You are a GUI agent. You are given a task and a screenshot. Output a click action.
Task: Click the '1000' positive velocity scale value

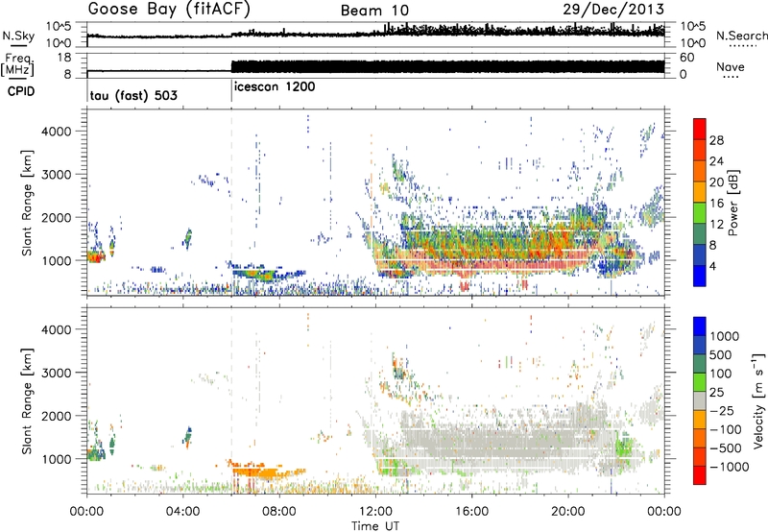click(725, 336)
